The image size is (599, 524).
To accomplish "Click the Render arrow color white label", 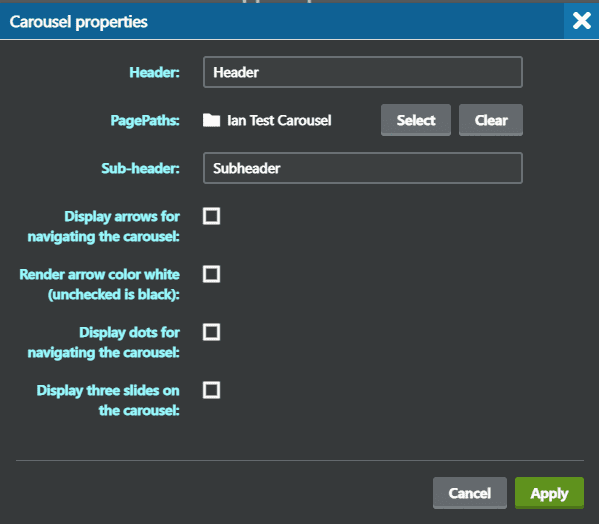I will click(x=99, y=285).
